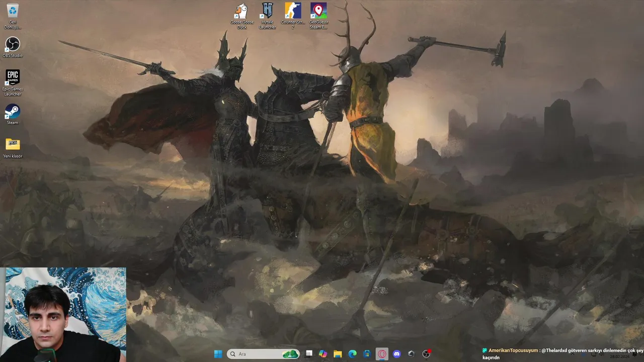This screenshot has height=362, width=644.
Task: Open the Windows Start menu
Action: click(218, 354)
